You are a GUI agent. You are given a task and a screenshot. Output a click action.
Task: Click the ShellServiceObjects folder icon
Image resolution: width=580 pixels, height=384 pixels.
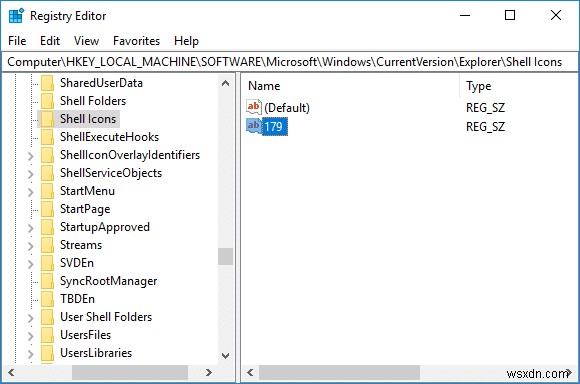pos(47,173)
